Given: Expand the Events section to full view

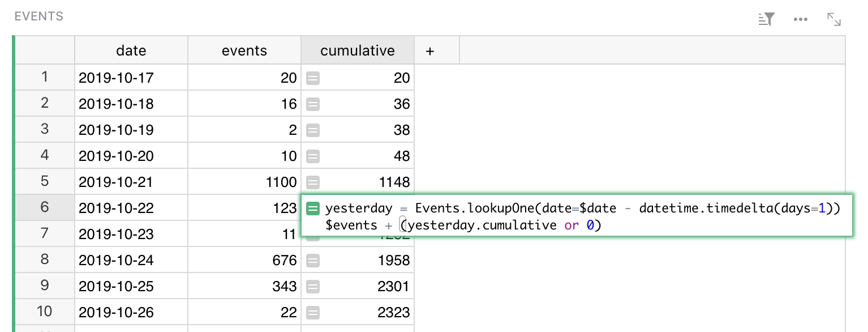Looking at the screenshot, I should pyautogui.click(x=833, y=19).
